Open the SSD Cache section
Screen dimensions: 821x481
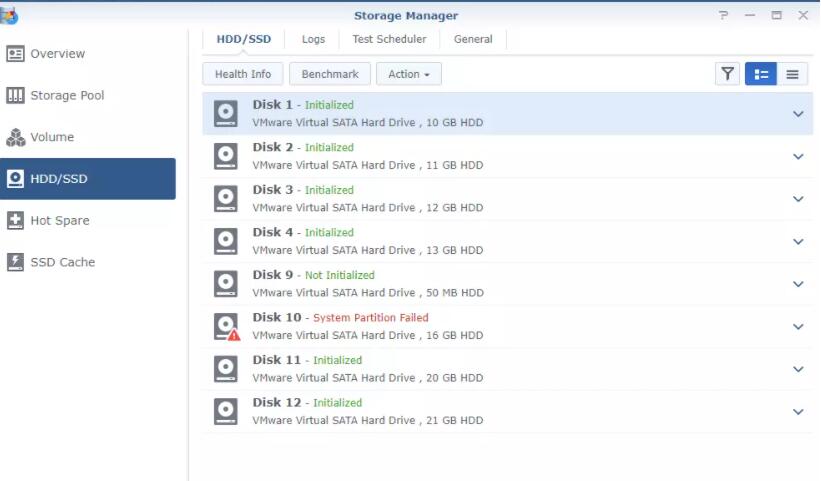88,262
